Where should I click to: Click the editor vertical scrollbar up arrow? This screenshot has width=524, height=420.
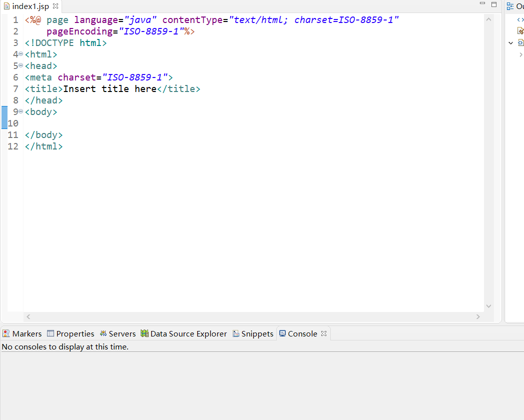point(488,19)
